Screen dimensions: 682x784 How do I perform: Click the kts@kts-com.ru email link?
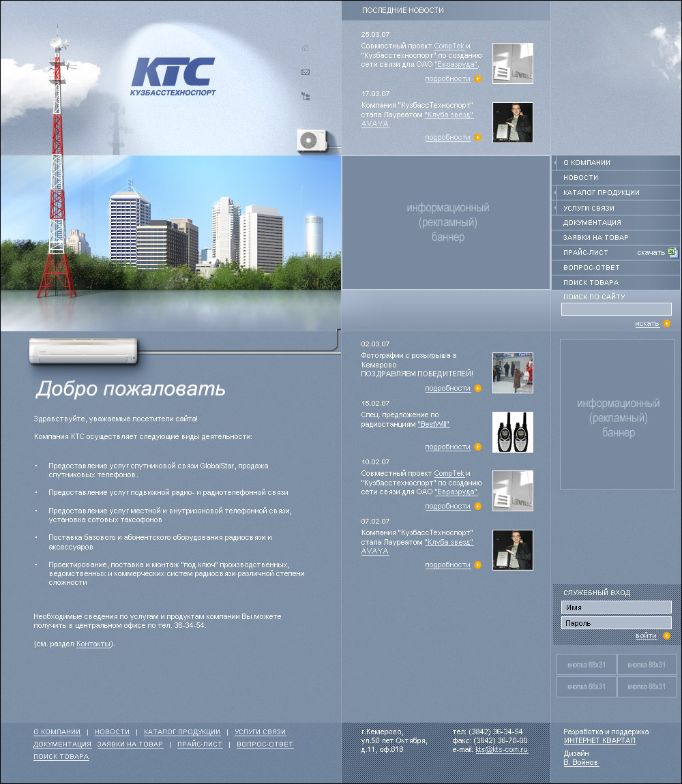501,749
